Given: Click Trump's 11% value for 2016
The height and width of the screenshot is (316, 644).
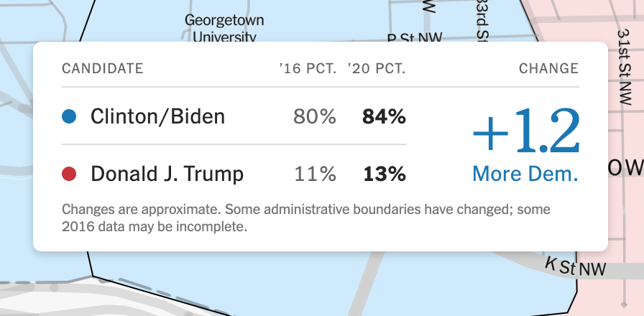Looking at the screenshot, I should pos(316,174).
